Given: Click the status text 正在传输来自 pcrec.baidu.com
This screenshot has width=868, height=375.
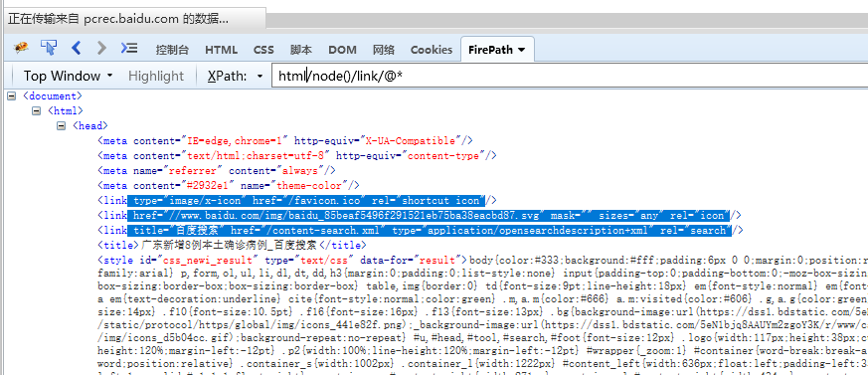Looking at the screenshot, I should click(x=118, y=19).
